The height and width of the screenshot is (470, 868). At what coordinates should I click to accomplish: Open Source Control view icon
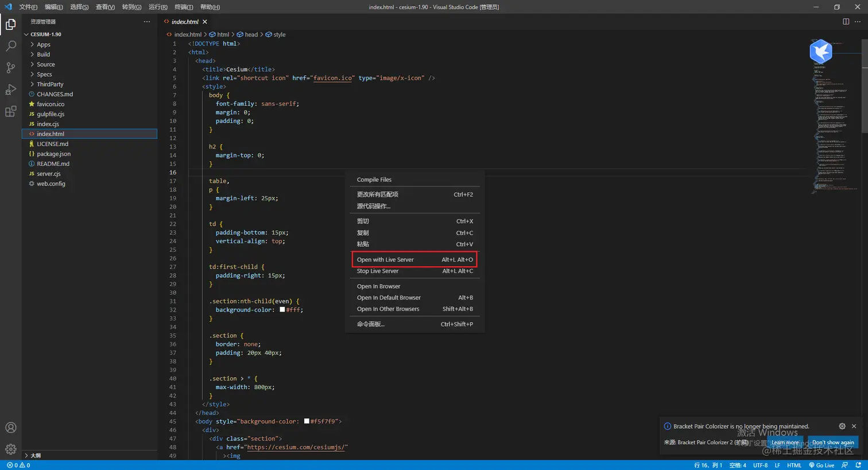(10, 68)
